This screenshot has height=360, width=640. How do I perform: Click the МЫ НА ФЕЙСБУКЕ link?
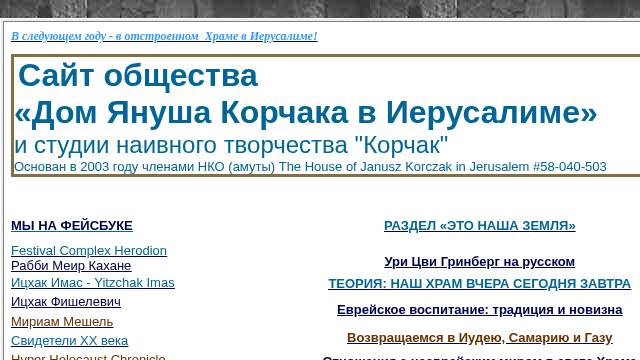tap(72, 226)
